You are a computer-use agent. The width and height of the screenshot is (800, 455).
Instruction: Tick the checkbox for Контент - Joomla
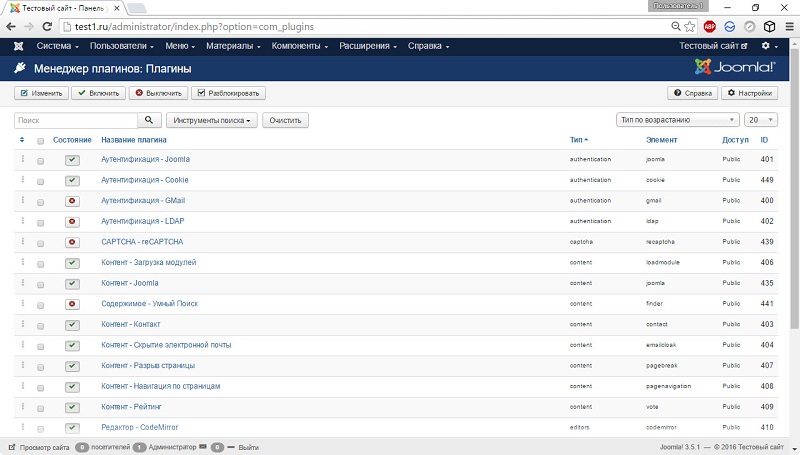click(x=40, y=285)
